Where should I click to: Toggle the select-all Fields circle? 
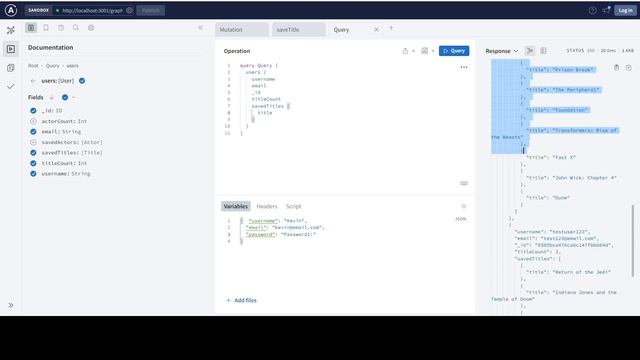[65, 98]
